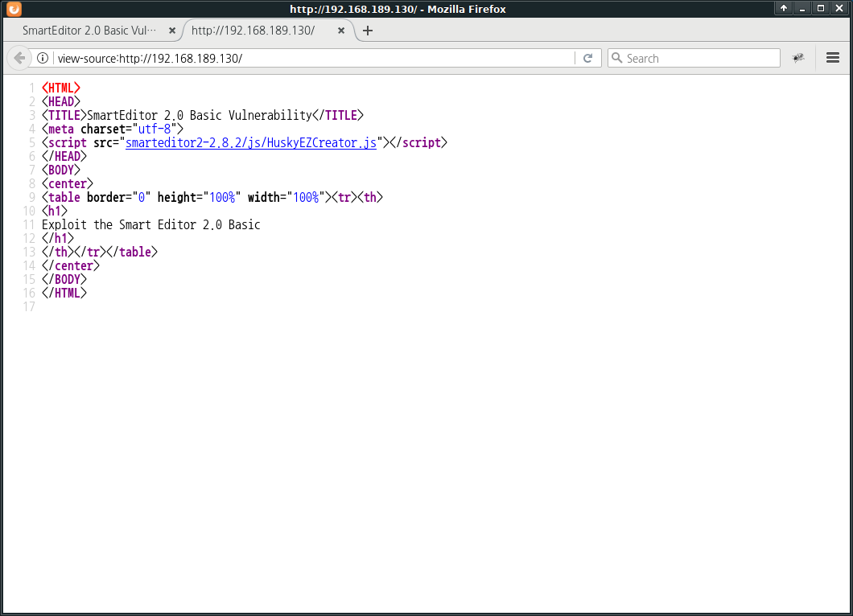The image size is (853, 616).
Task: Minimize the Firefox window
Action: coord(801,8)
